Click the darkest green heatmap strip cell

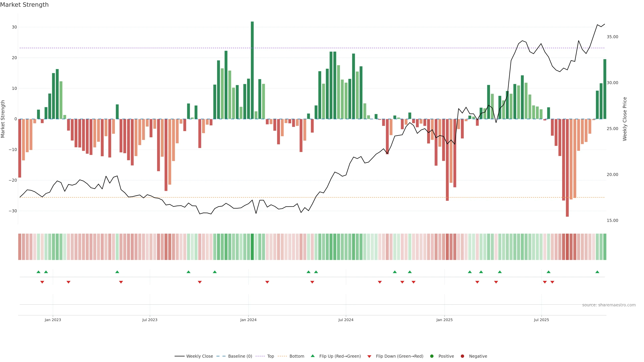pyautogui.click(x=252, y=247)
